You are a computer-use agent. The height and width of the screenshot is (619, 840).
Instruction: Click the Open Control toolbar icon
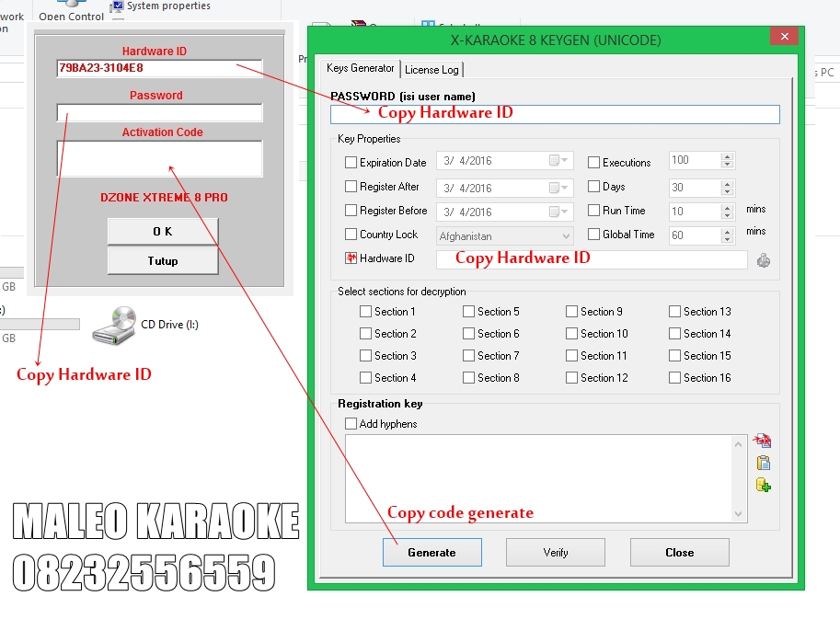(70, 9)
